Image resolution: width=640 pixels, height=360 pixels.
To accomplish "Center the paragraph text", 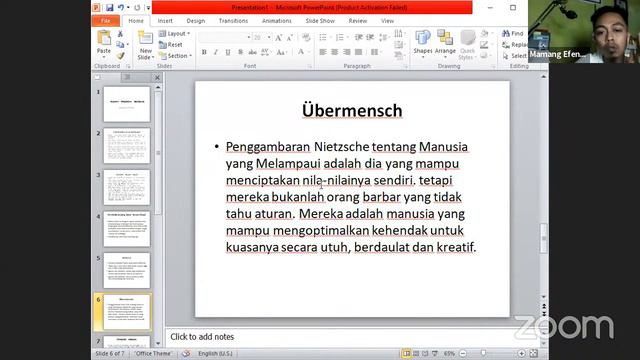I will 335,52.
